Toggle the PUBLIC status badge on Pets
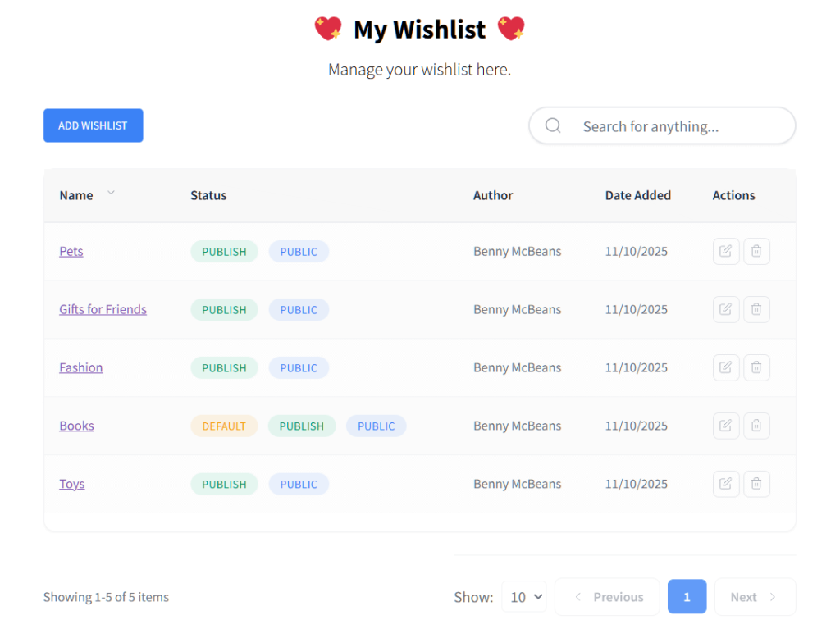The image size is (840, 629). tap(299, 251)
